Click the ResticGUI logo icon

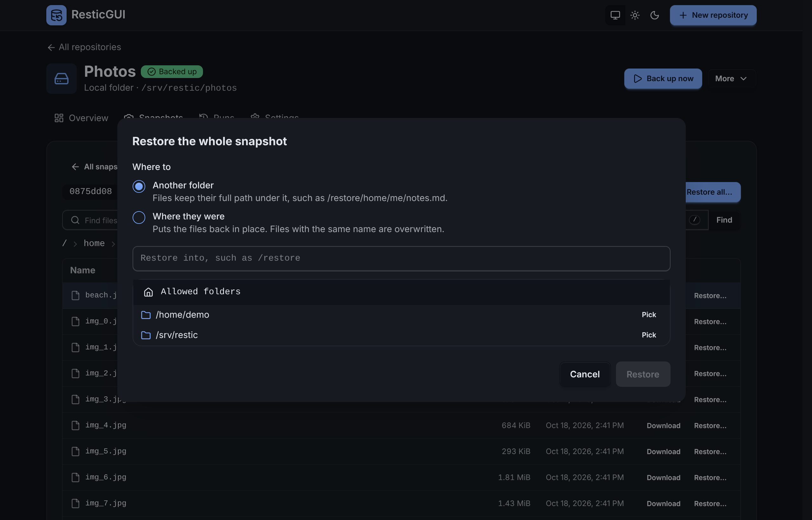click(x=56, y=15)
